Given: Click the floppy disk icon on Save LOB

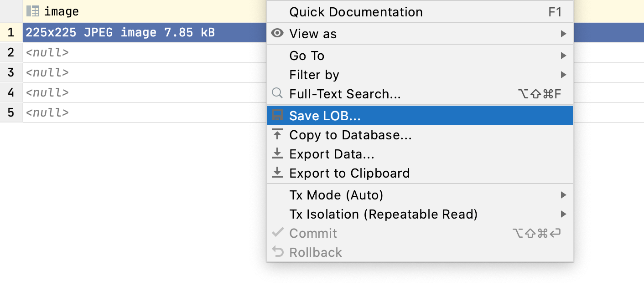Looking at the screenshot, I should 277,115.
